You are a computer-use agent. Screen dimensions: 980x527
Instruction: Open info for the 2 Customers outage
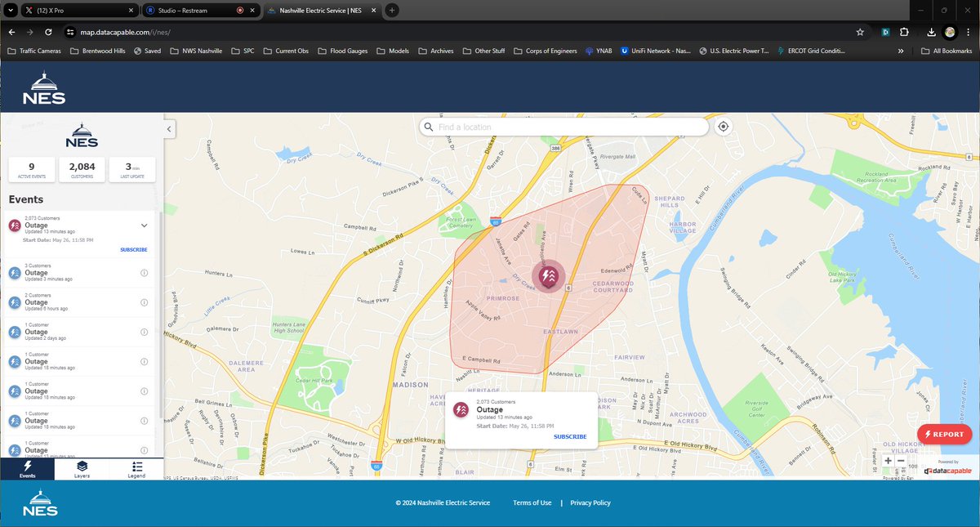(145, 302)
